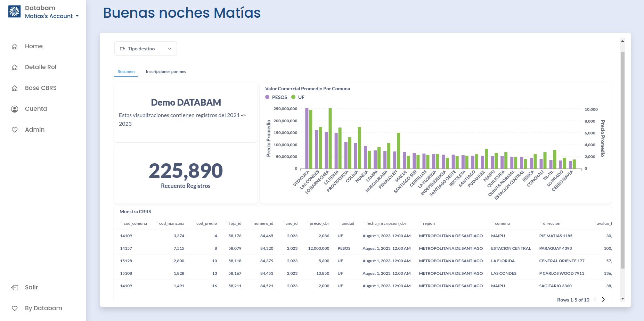Screen dimensions: 644x321
Task: Click the dashboard scrollbar down arrow
Action: click(x=622, y=299)
